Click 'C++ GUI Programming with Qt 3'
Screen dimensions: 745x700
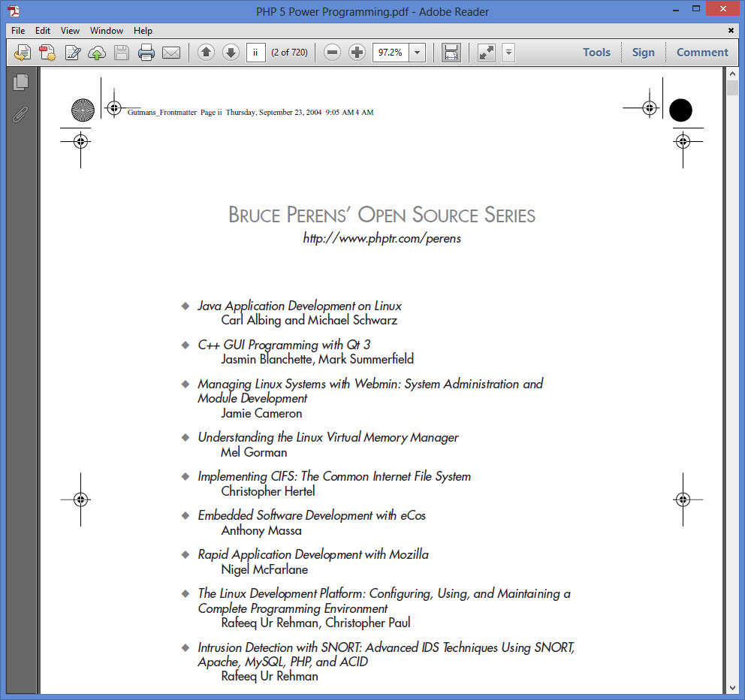pyautogui.click(x=284, y=345)
